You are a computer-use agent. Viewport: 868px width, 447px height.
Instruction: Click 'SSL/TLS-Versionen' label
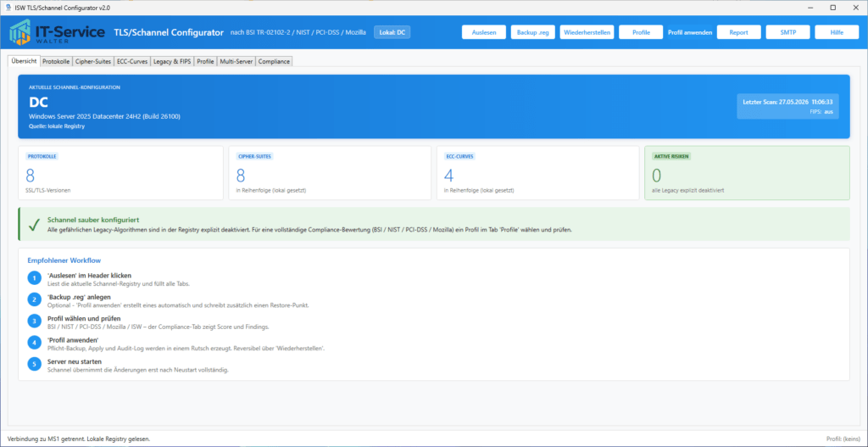click(48, 191)
